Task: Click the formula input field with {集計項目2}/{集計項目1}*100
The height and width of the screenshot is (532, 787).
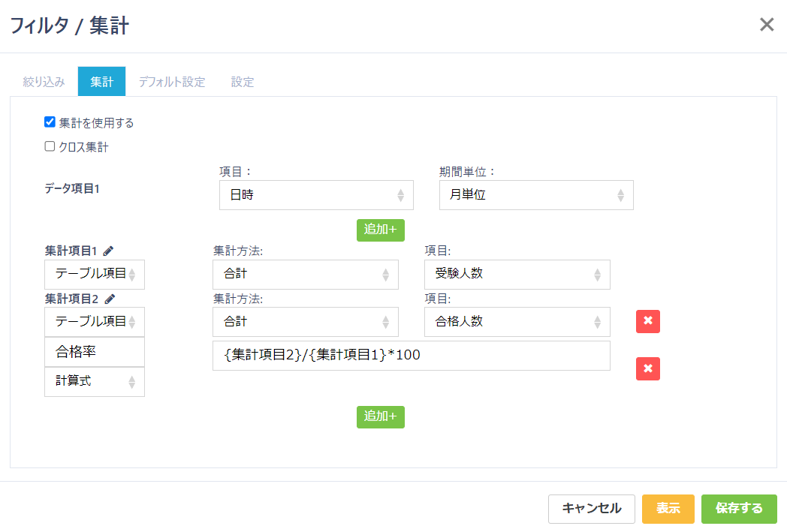Action: (x=411, y=356)
